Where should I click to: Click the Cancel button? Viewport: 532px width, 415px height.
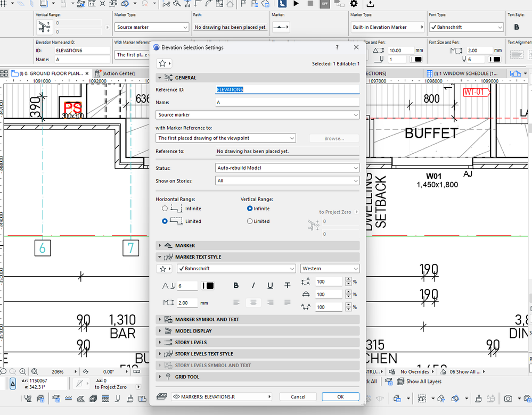298,397
